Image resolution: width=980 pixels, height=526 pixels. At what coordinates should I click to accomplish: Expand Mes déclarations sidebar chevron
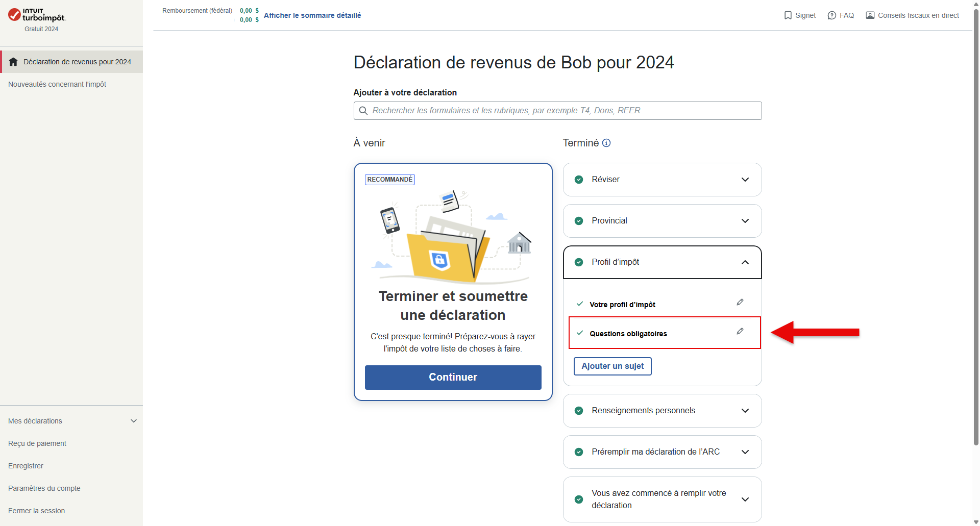pyautogui.click(x=134, y=421)
